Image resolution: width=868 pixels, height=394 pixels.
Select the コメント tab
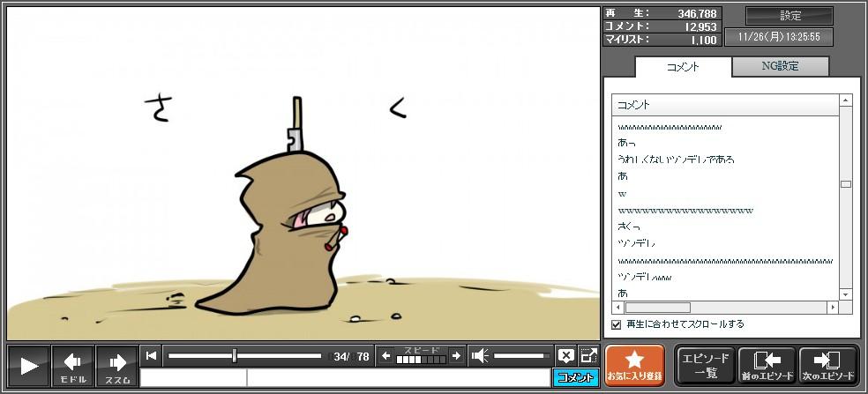[x=683, y=67]
